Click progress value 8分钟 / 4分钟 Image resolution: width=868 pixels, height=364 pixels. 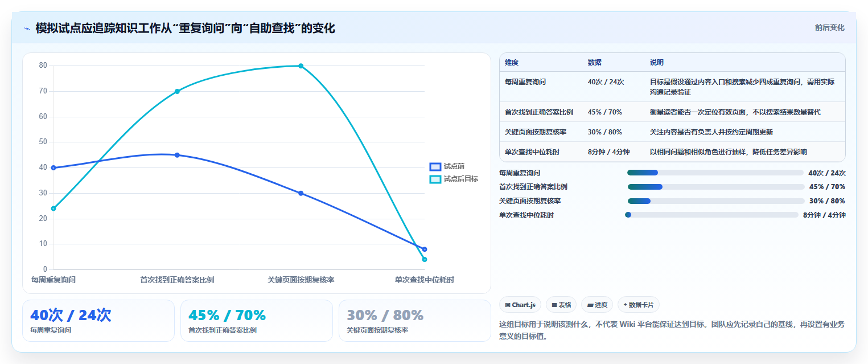824,215
